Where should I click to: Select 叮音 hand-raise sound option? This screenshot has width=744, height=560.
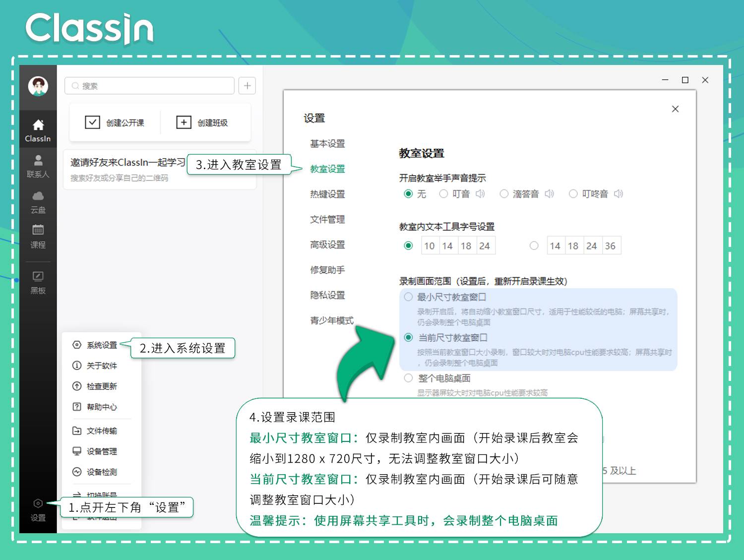click(443, 194)
